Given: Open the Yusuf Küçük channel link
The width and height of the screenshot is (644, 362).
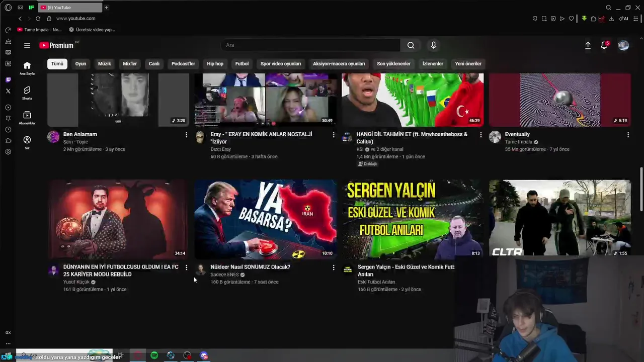Looking at the screenshot, I should click(76, 282).
